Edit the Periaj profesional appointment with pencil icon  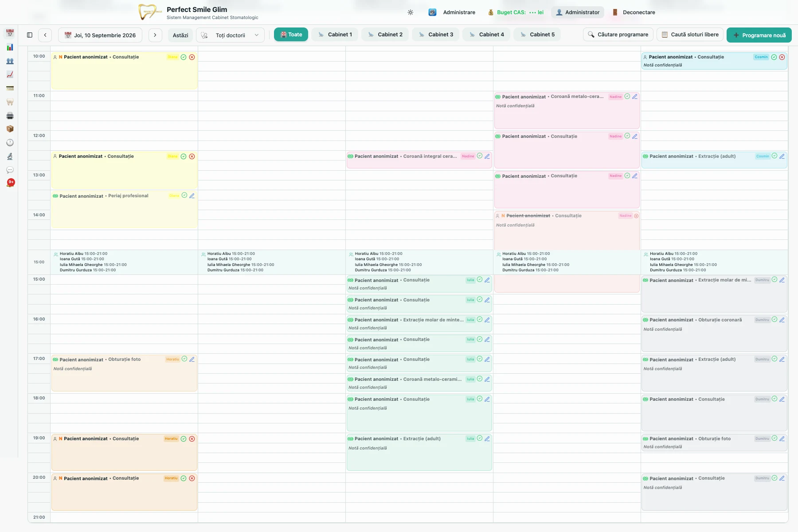tap(192, 196)
